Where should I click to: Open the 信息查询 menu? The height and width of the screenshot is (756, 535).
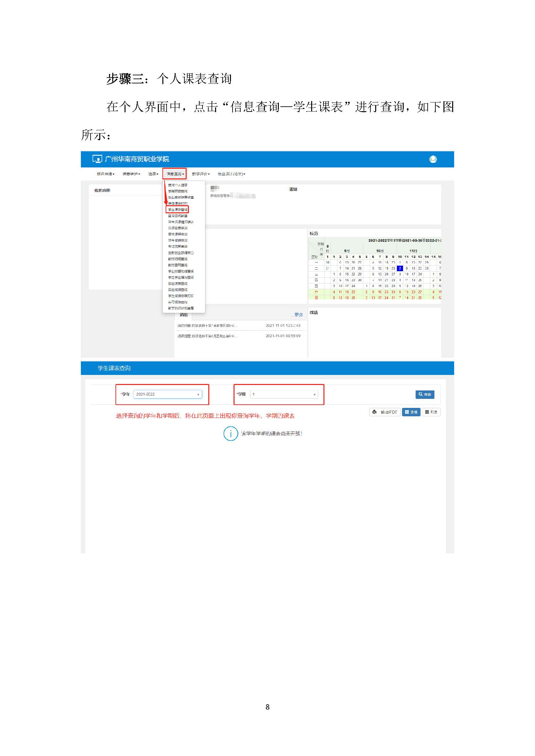click(175, 174)
